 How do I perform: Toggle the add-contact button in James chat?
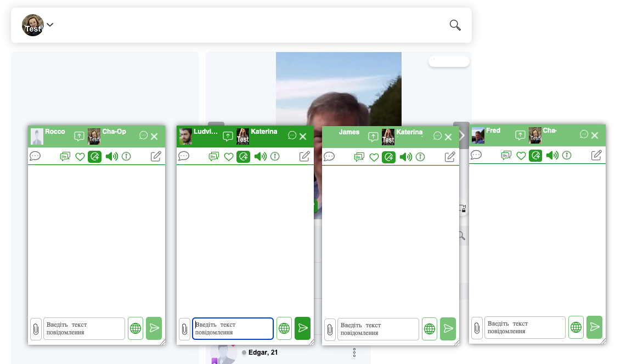point(389,157)
